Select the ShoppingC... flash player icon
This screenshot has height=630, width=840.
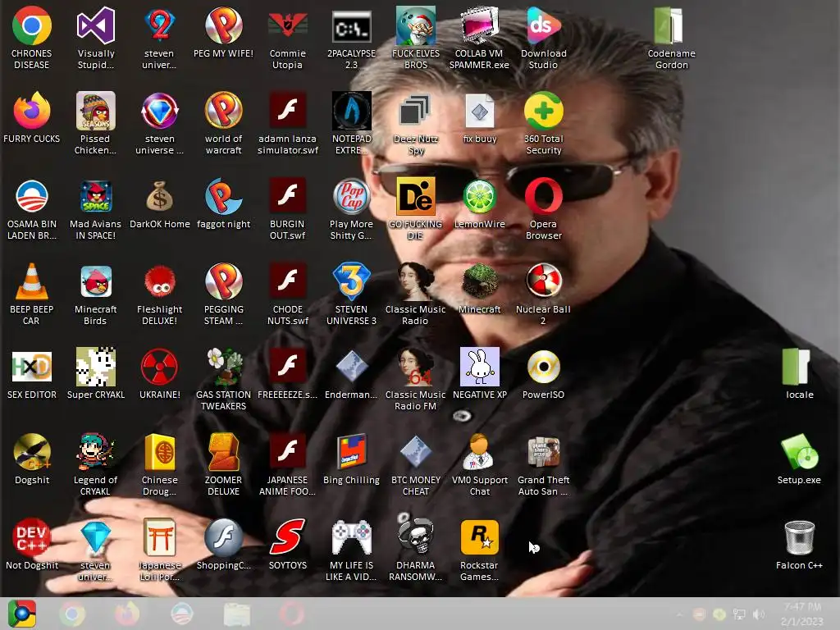[223, 537]
